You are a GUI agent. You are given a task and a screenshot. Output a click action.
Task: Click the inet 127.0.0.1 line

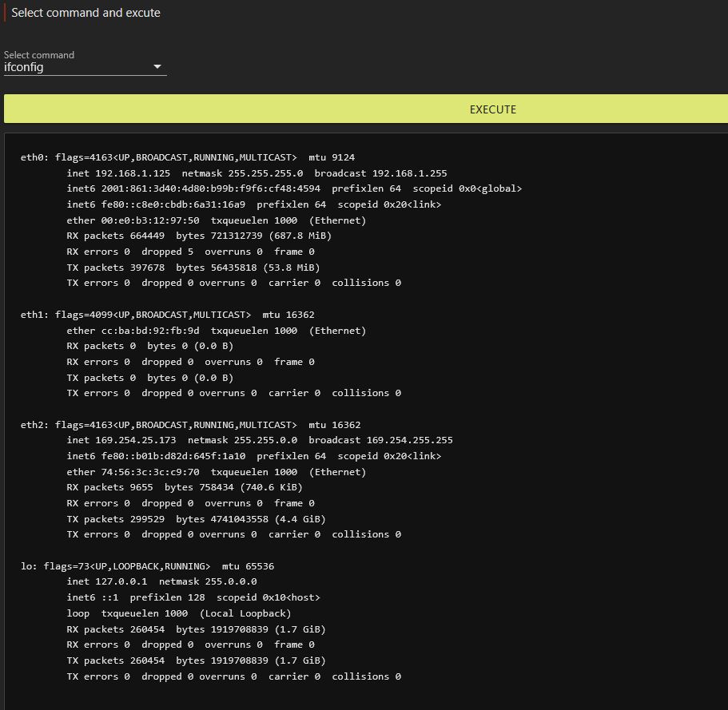point(161,581)
